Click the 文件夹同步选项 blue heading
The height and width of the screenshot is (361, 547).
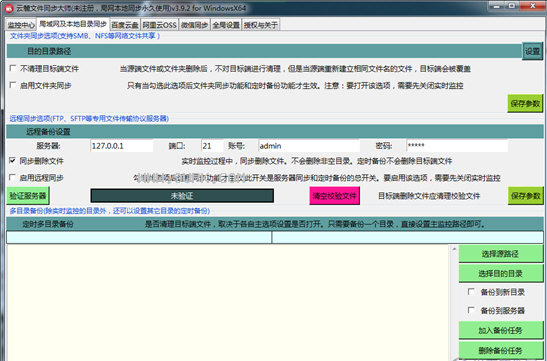pyautogui.click(x=85, y=36)
